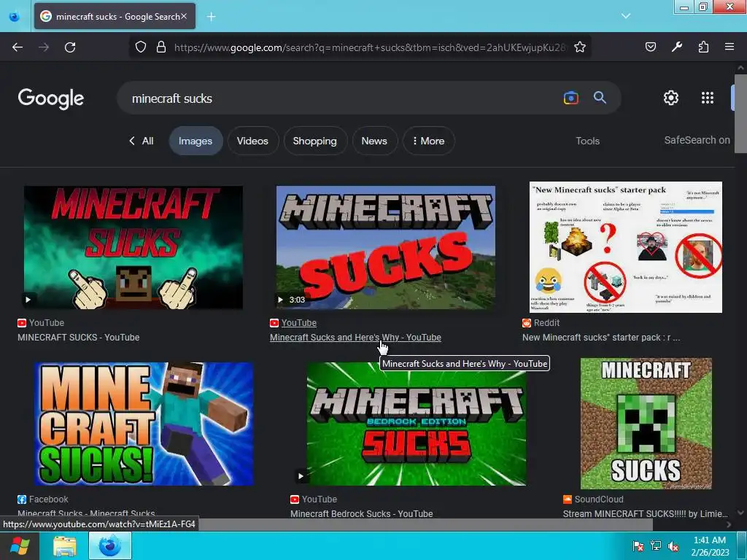The width and height of the screenshot is (747, 560).
Task: Open Minecraft Sucks and Here's Why link
Action: pyautogui.click(x=355, y=337)
